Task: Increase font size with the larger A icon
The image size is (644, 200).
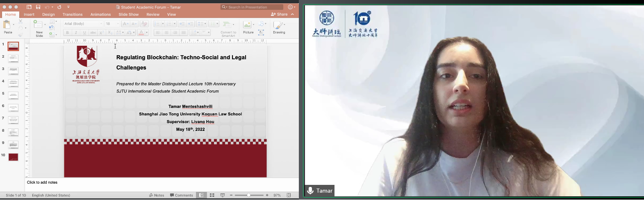Action: click(x=125, y=24)
